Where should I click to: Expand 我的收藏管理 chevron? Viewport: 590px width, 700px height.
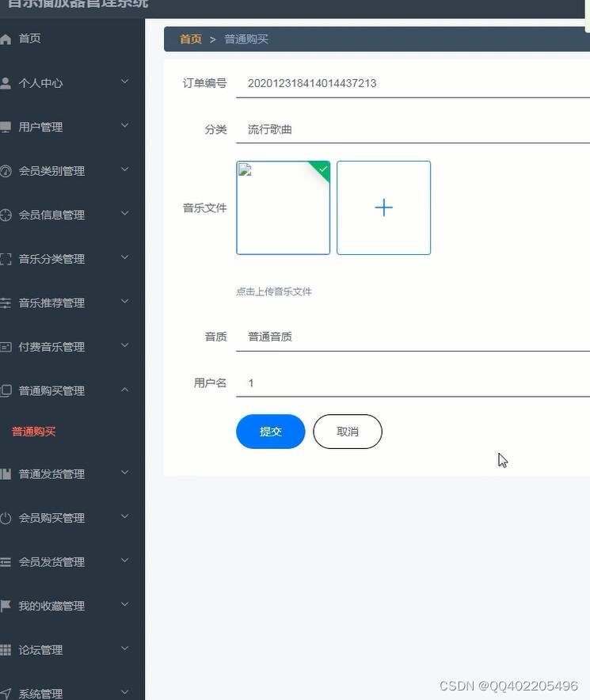125,605
